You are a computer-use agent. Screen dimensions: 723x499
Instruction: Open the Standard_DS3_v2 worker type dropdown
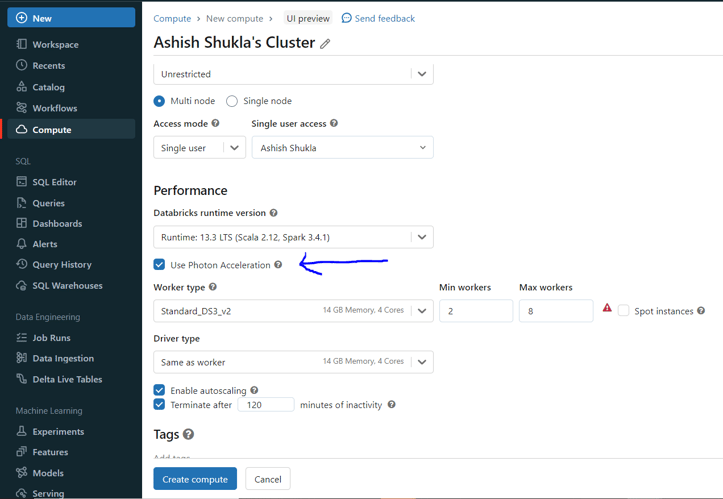click(293, 311)
